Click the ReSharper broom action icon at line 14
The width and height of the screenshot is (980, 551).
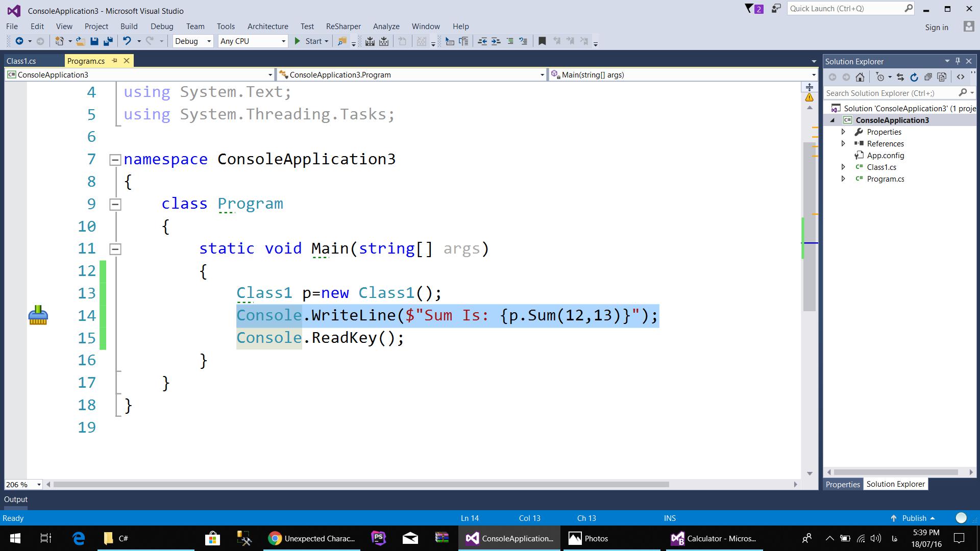point(38,315)
